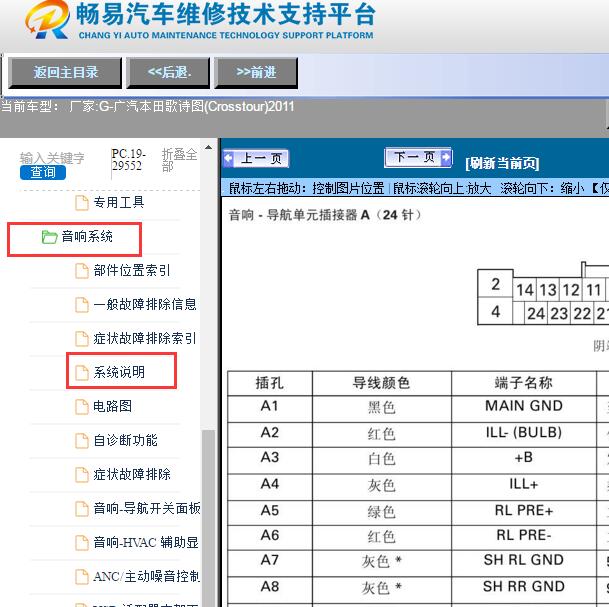Image resolution: width=609 pixels, height=607 pixels.
Task: Click the 输入关键字 keyword input field
Action: (x=52, y=158)
